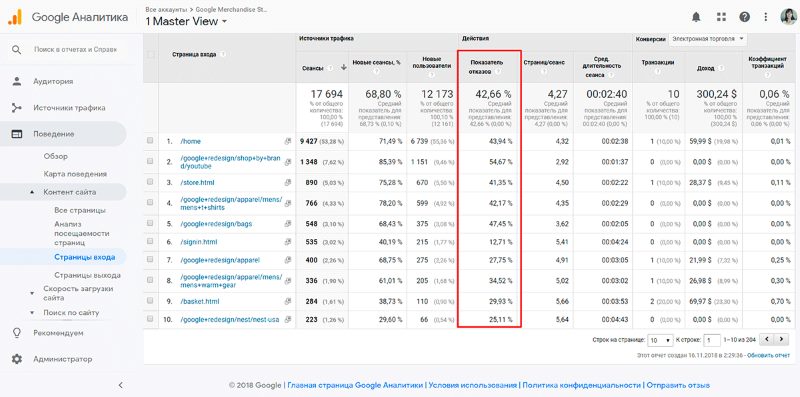Screen dimensions: 800x397
Task: Show help for Доход column
Action: [721, 67]
